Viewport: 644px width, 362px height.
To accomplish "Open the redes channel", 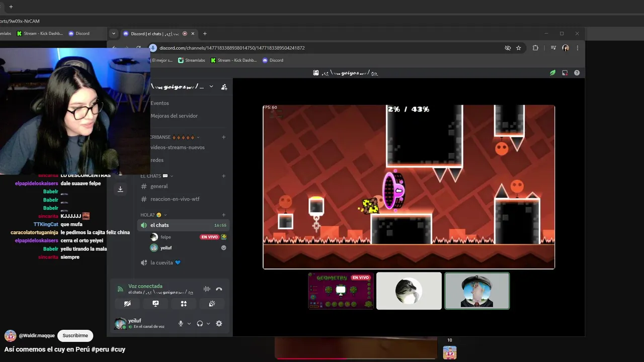I will pos(157,160).
